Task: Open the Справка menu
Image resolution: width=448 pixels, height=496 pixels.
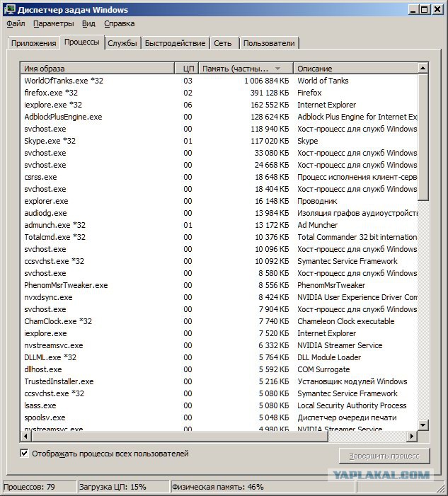Action: [120, 24]
